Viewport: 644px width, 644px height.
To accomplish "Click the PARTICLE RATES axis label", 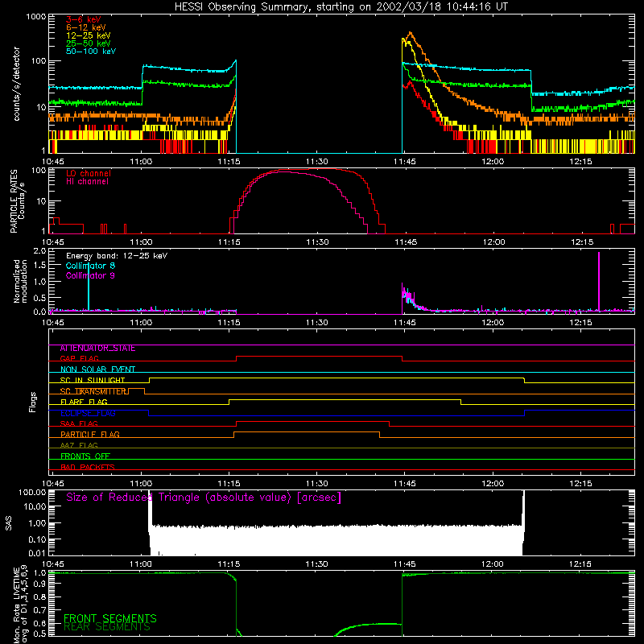I will pyautogui.click(x=17, y=201).
